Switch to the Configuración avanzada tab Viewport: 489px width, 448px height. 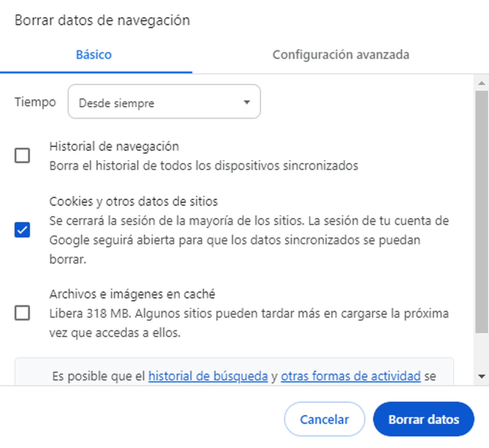pyautogui.click(x=341, y=55)
